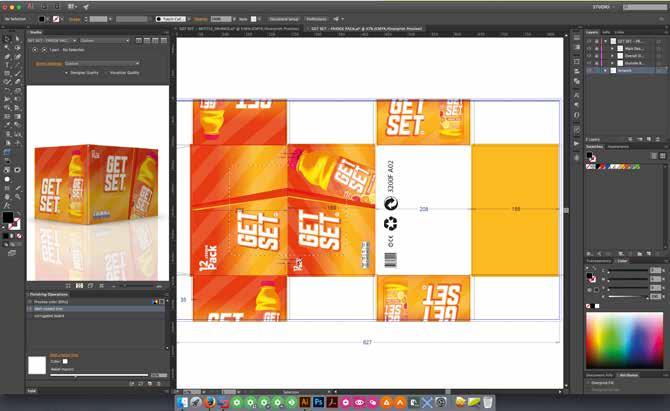Select the Direct Selection tool
Screen dimensions: 670x411
(17, 39)
